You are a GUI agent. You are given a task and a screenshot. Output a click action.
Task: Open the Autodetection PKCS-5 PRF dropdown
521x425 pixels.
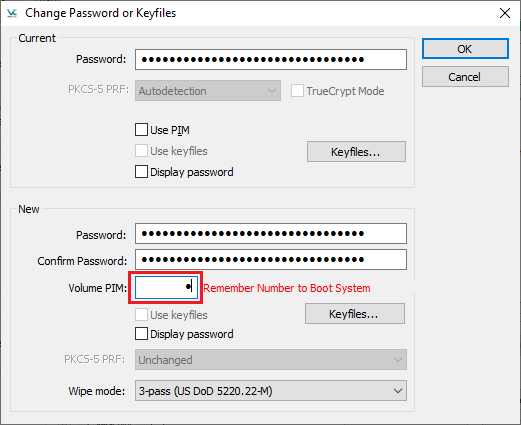208,91
